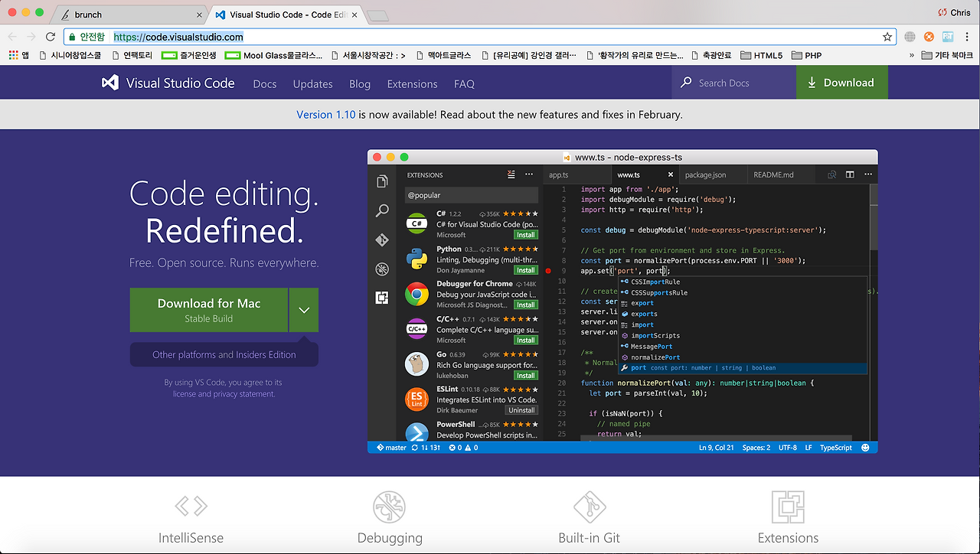The width and height of the screenshot is (980, 554).
Task: Expand the bookmarks overflow chevron
Action: (x=911, y=55)
